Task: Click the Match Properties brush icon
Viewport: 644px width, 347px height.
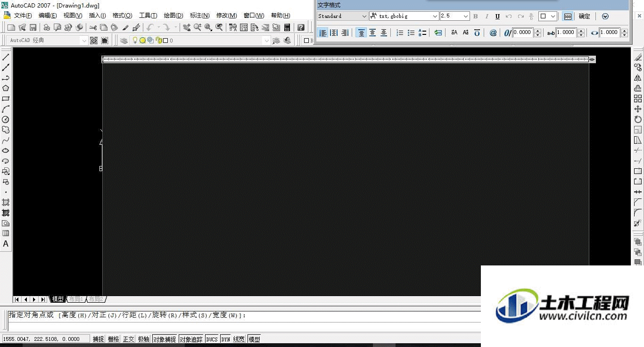Action: (x=125, y=27)
